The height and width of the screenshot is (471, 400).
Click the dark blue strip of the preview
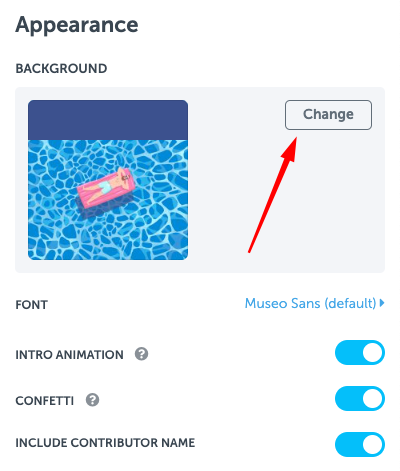click(108, 120)
